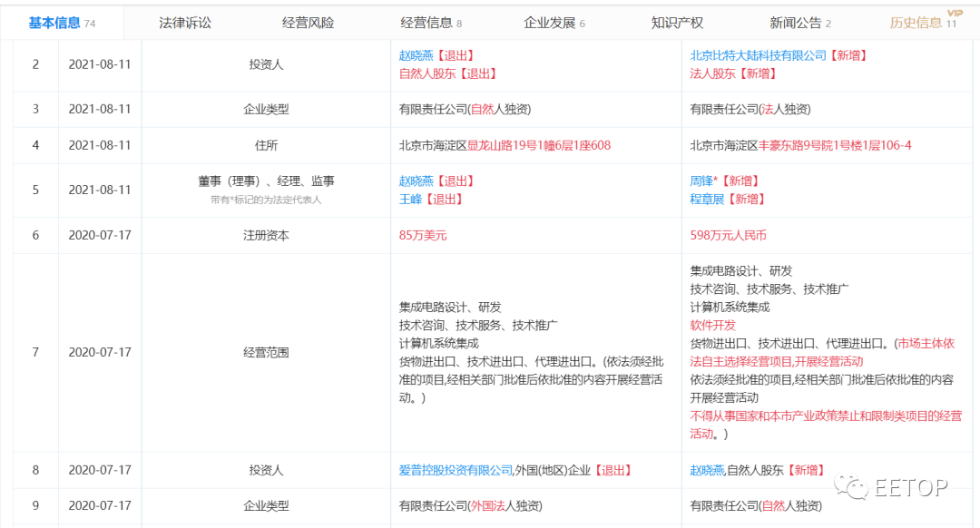
Task: Open 程章展 newly added link
Action: point(707,200)
